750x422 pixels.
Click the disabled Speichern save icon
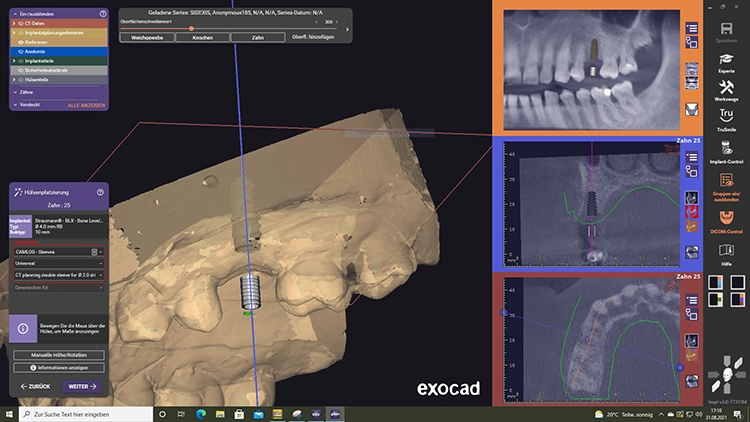(726, 29)
